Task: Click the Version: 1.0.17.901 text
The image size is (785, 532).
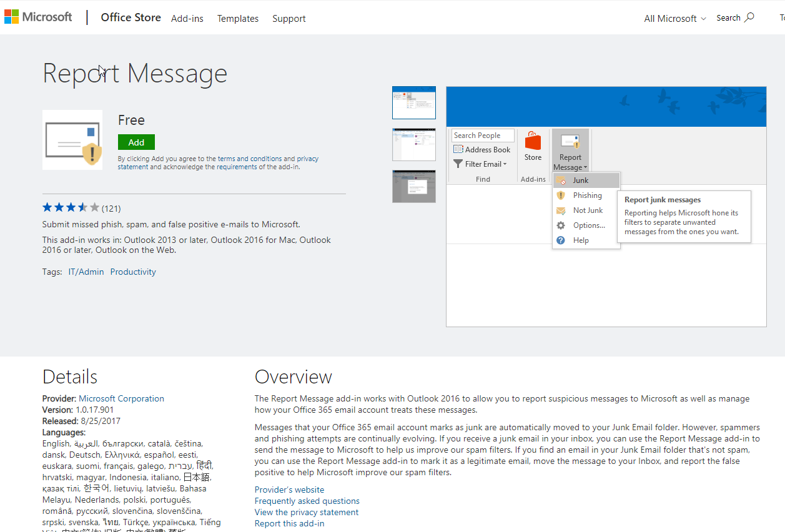Action: coord(78,410)
